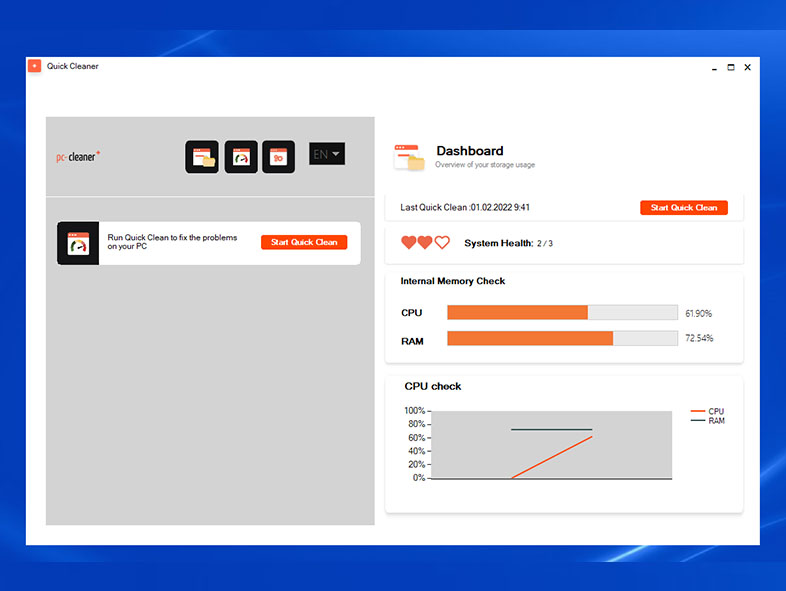
Task: Click the 'Last Quick Clean :01.02.2022 9:41' text
Action: [465, 208]
